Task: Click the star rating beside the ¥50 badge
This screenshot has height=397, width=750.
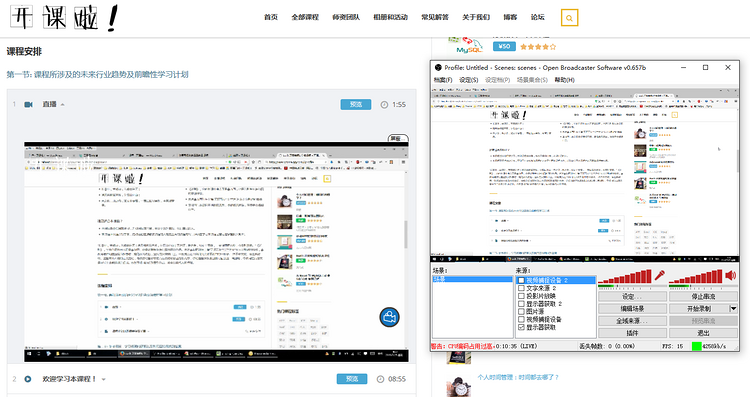Action: coord(538,47)
